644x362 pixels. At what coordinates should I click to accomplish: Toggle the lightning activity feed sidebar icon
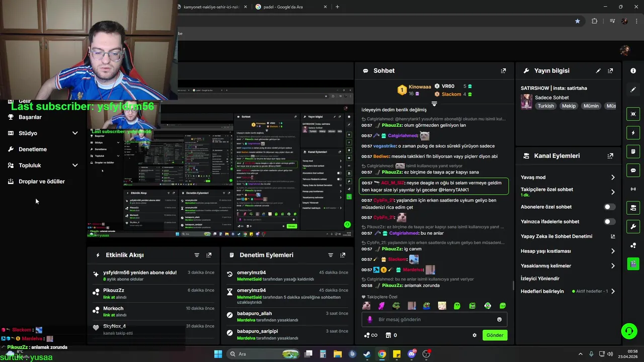click(x=633, y=133)
